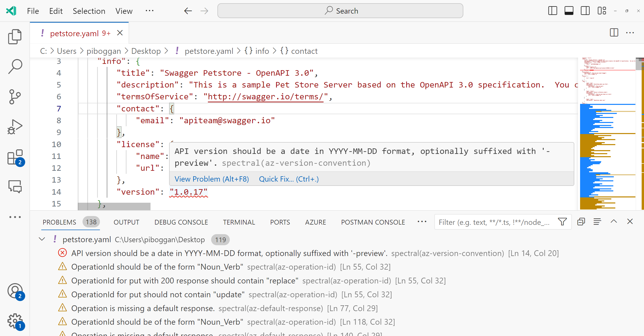Switch to the OUTPUT tab
This screenshot has height=336, width=644.
pos(127,222)
